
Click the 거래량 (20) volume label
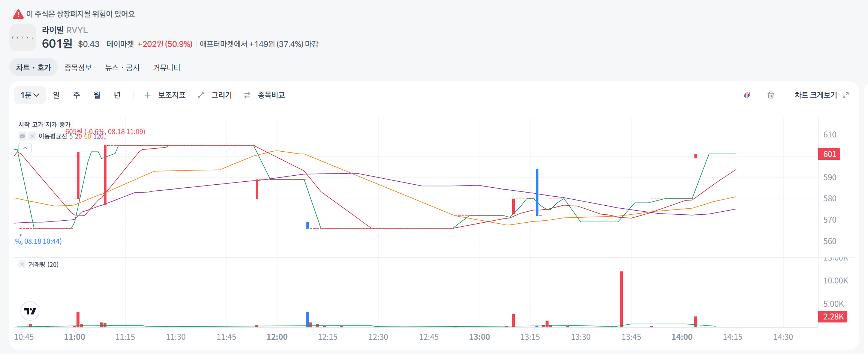pyautogui.click(x=43, y=264)
